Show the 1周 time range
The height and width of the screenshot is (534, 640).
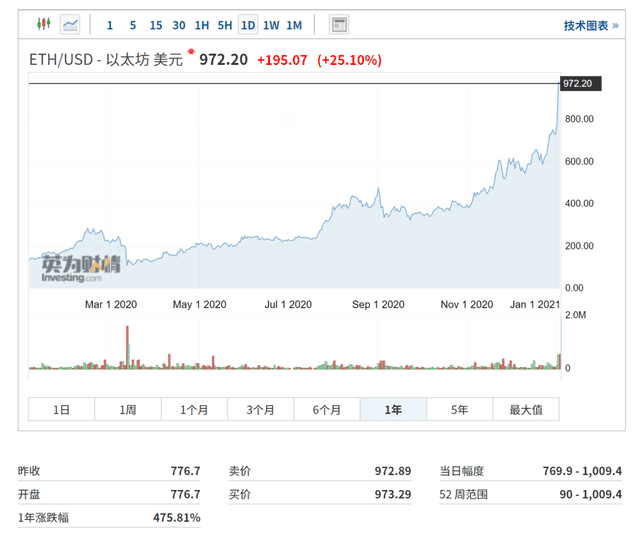click(127, 409)
